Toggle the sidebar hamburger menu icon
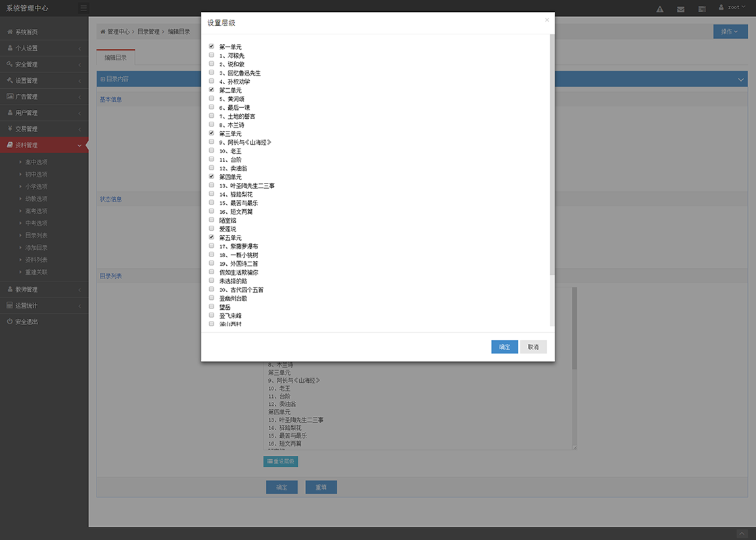This screenshot has height=540, width=756. tap(83, 9)
